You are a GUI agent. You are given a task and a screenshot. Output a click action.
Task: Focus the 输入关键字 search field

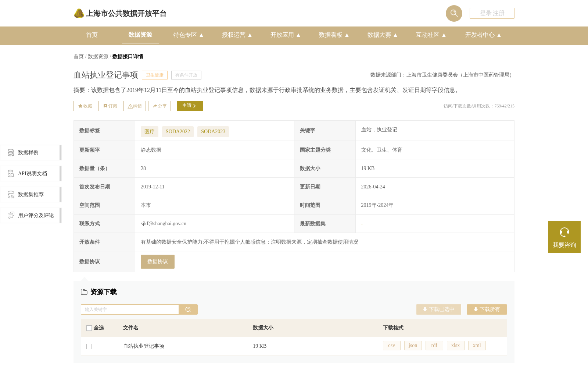130,309
